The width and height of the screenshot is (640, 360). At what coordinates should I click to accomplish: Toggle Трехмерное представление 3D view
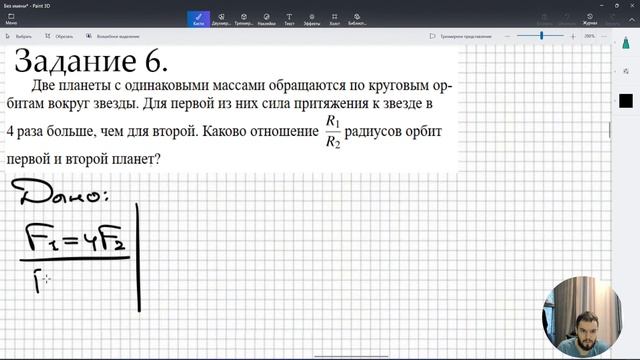tap(460, 36)
